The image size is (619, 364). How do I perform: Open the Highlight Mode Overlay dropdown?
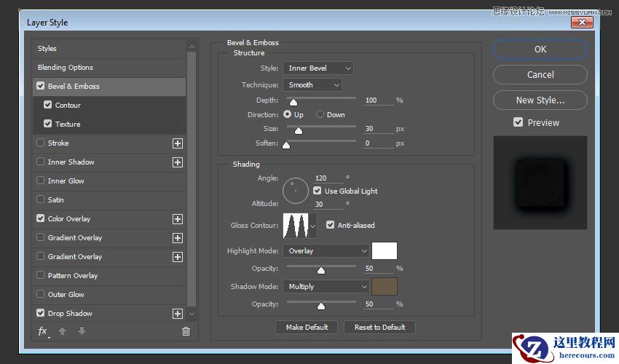[x=326, y=251]
